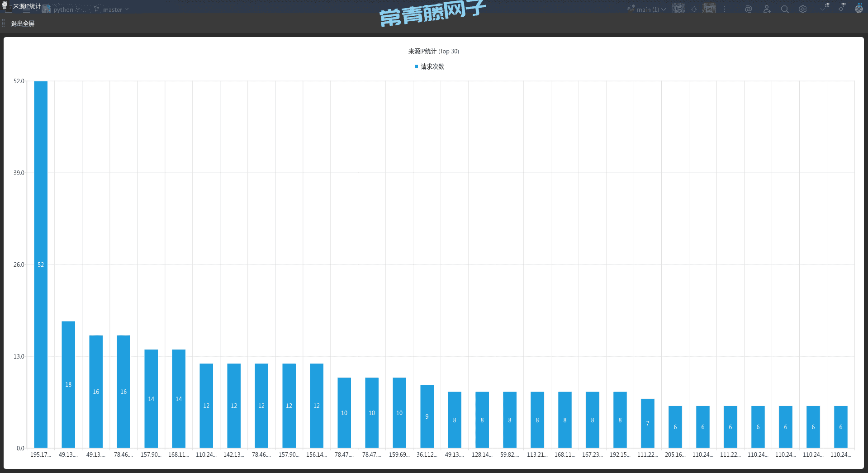
Task: Expand the master branch dropdown
Action: tap(113, 9)
